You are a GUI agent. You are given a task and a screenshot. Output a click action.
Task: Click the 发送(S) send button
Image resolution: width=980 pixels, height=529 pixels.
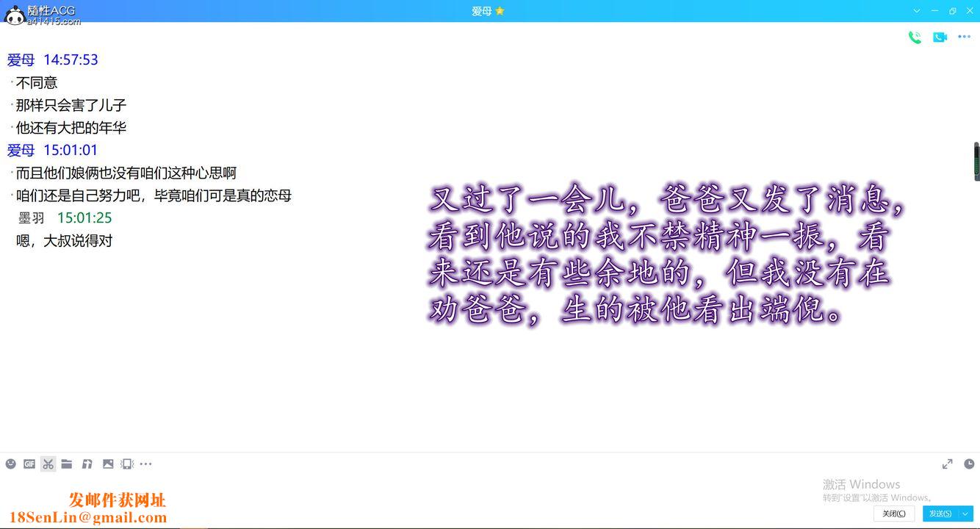(940, 513)
